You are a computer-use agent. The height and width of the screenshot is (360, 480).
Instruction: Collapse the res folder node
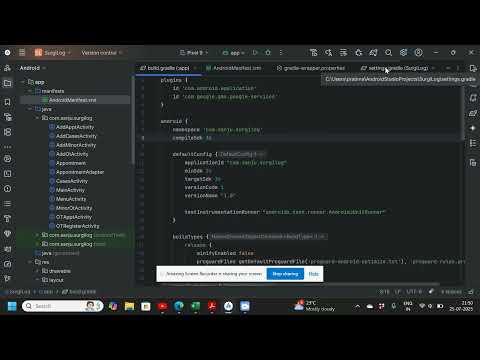click(30, 262)
